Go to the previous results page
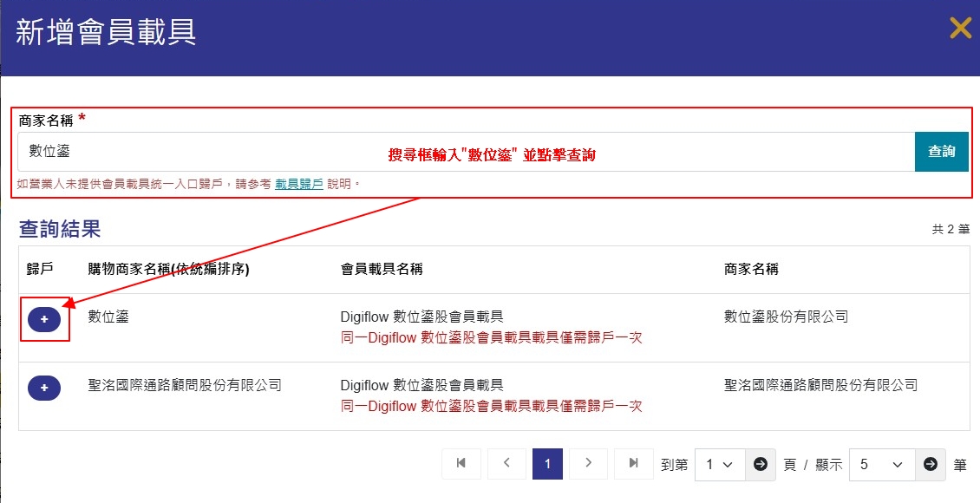 tap(507, 464)
